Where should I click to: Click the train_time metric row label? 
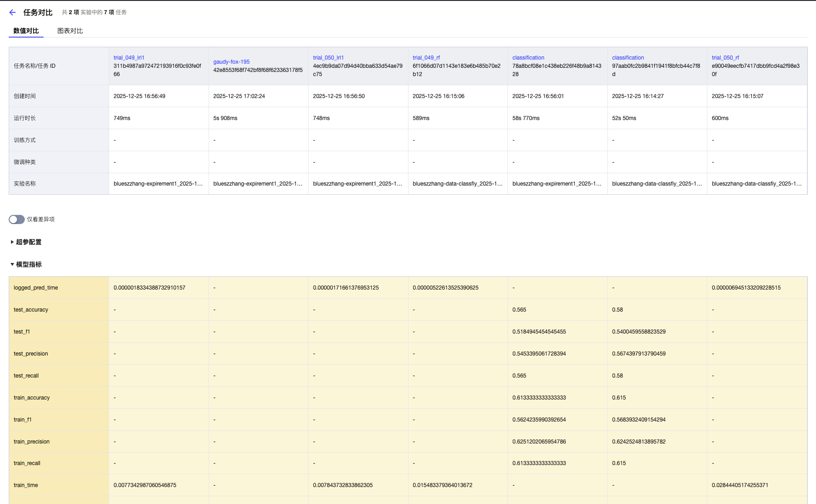(26, 485)
